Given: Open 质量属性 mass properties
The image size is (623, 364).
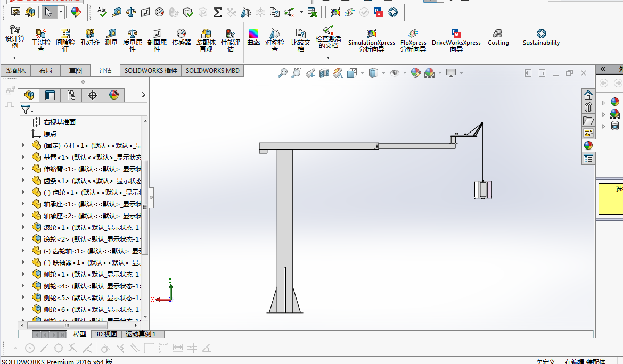Looking at the screenshot, I should (132, 40).
